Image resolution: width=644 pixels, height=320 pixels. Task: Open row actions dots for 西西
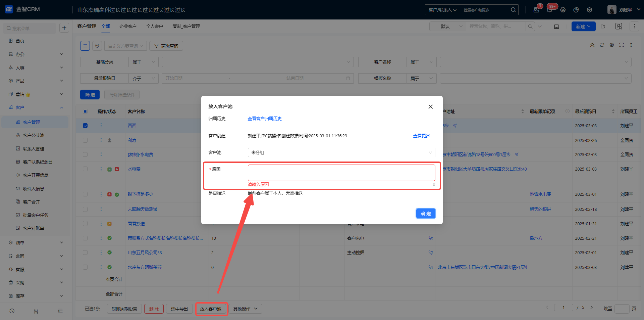[101, 125]
